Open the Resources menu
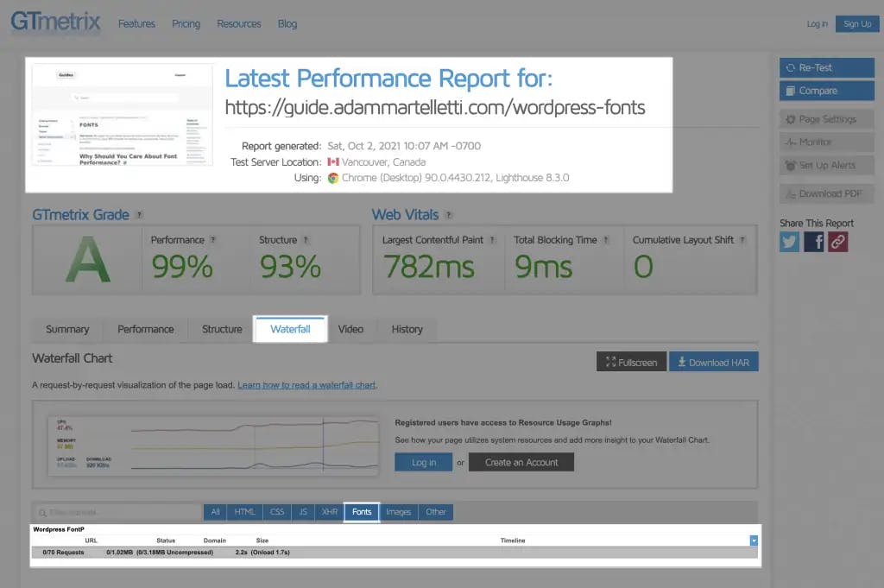 click(x=239, y=23)
